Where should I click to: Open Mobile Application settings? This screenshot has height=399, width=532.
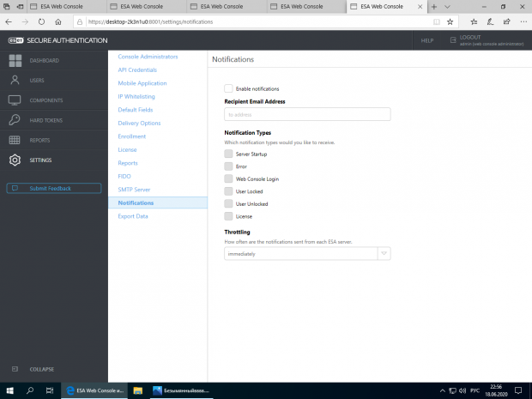click(142, 83)
